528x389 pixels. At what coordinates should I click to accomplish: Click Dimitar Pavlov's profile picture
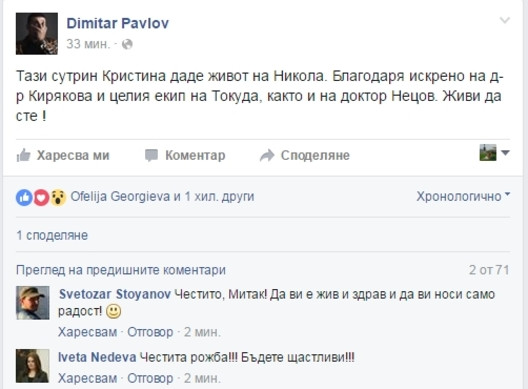37,34
